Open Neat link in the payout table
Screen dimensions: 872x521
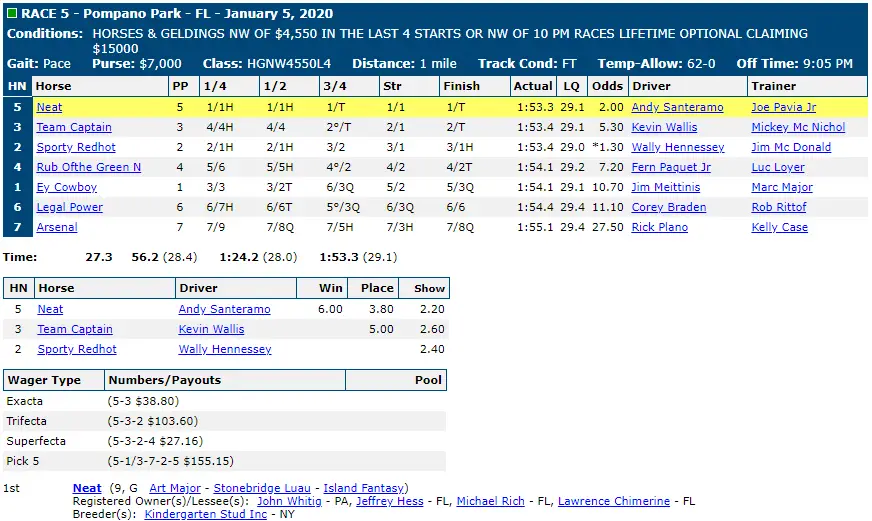click(x=50, y=309)
